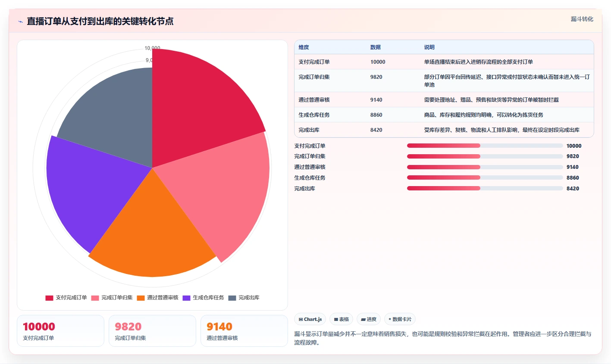611x364 pixels.
Task: Click the 支付完成订单 progress bar
Action: (x=485, y=146)
